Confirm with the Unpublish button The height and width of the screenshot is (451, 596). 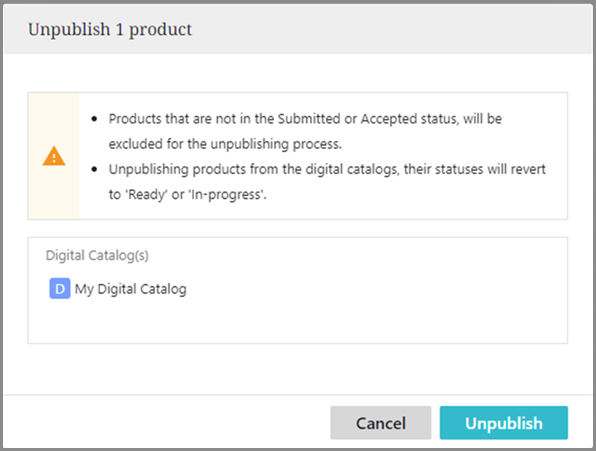coord(504,423)
